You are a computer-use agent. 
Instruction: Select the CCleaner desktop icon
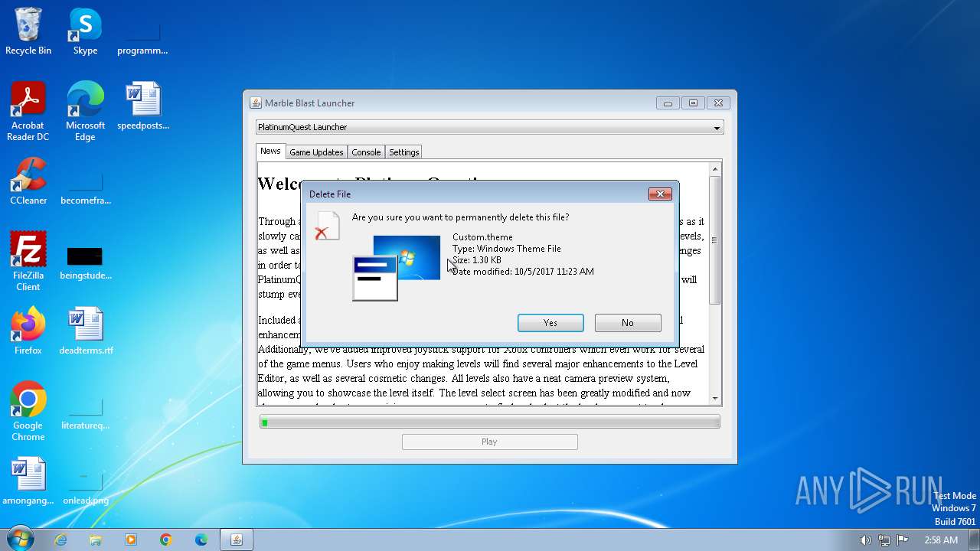[28, 181]
